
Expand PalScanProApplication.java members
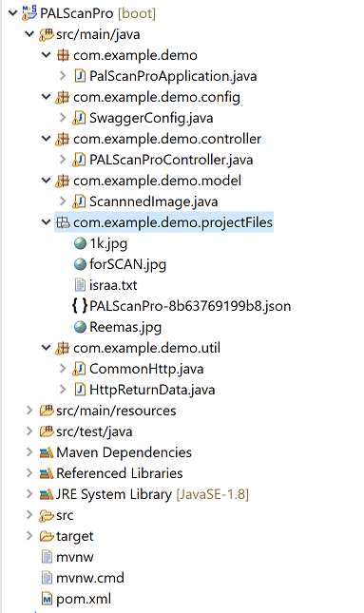[63, 76]
